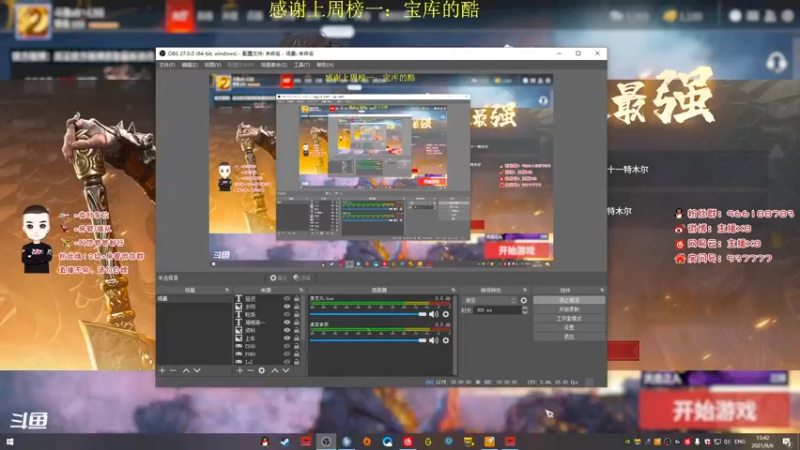The height and width of the screenshot is (450, 800).
Task: Enable studio mode (工作室模式)
Action: (569, 318)
